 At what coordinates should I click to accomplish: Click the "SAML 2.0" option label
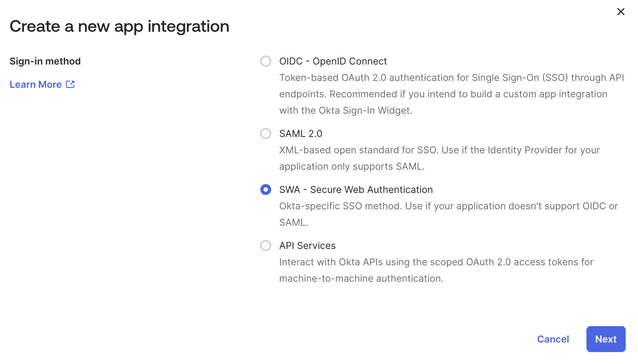(x=301, y=134)
